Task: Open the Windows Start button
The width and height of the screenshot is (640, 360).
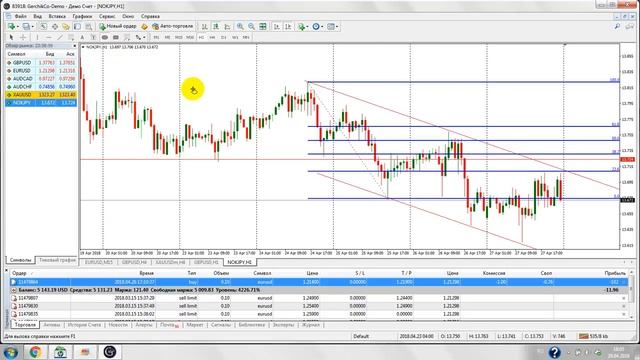Action: (11, 352)
